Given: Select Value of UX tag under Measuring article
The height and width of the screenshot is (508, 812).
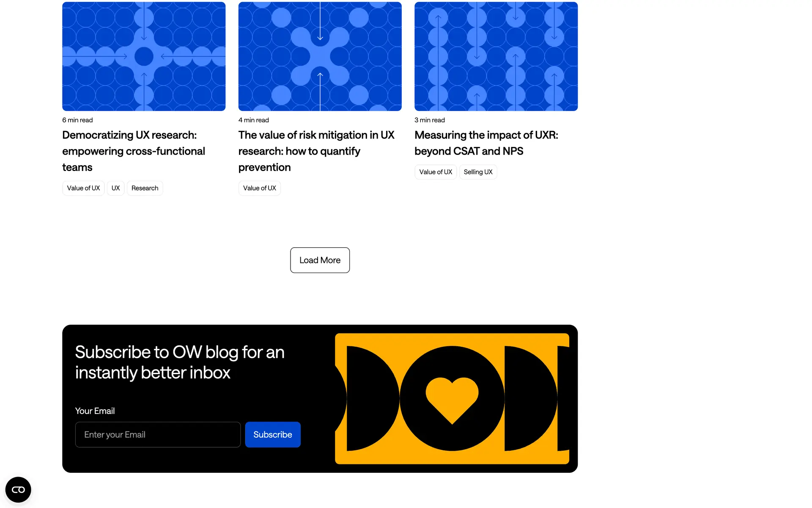Looking at the screenshot, I should coord(436,172).
